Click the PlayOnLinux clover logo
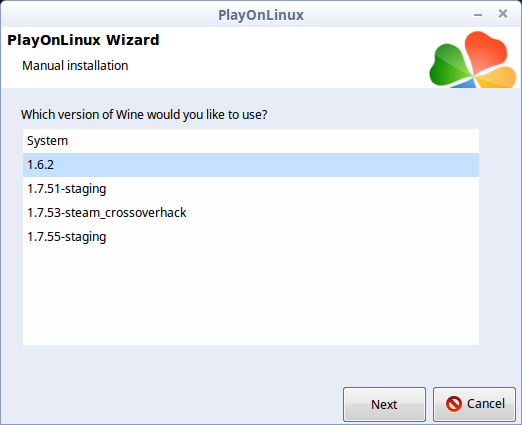This screenshot has width=522, height=425. point(473,59)
